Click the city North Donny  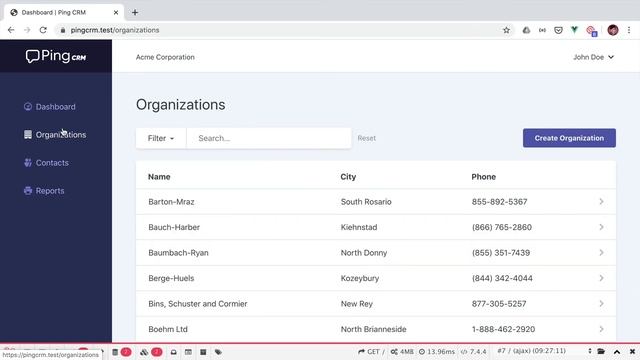364,253
